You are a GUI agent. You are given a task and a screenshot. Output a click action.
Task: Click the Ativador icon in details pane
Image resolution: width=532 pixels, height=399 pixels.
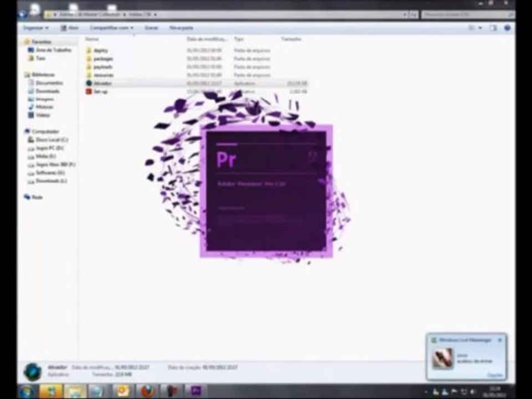point(33,371)
